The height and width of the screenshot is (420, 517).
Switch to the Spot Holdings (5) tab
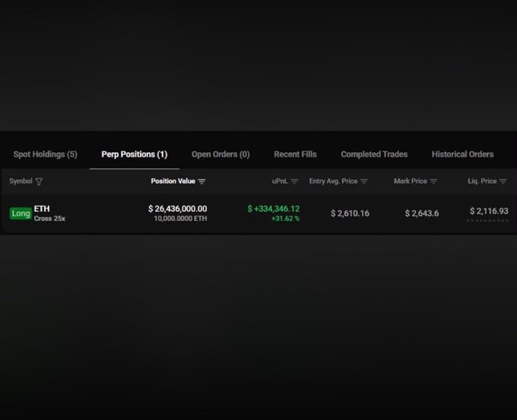45,154
